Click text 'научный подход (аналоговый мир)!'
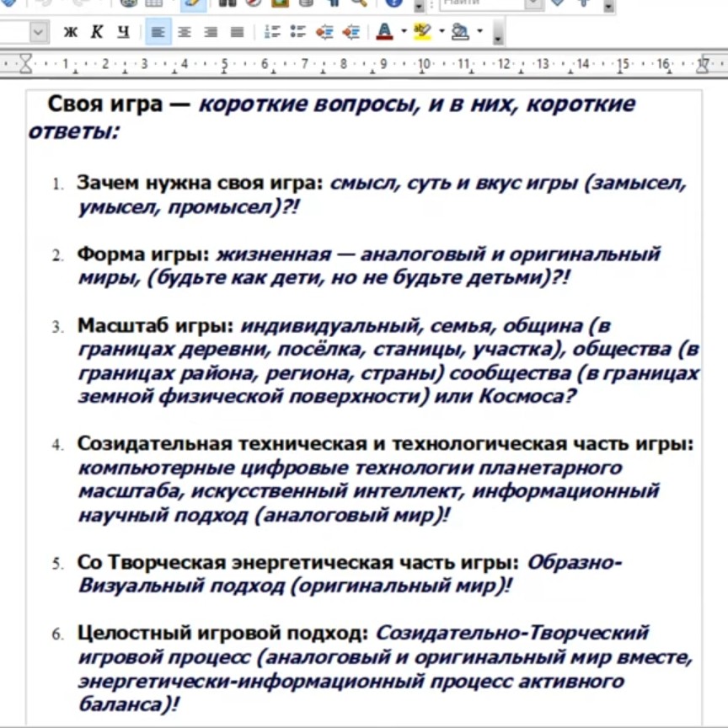Viewport: 728px width, 728px height. (x=265, y=515)
